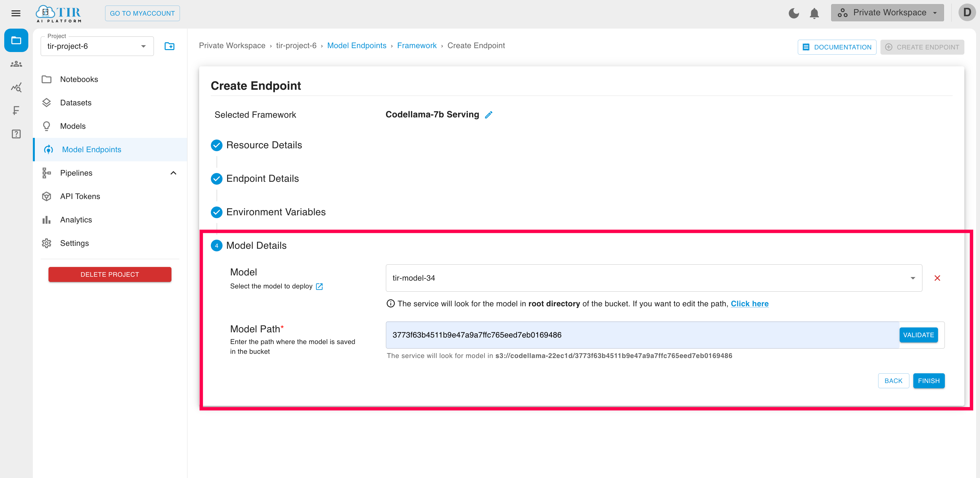This screenshot has width=980, height=478.
Task: Click the TIR AI Platform logo
Action: [59, 14]
